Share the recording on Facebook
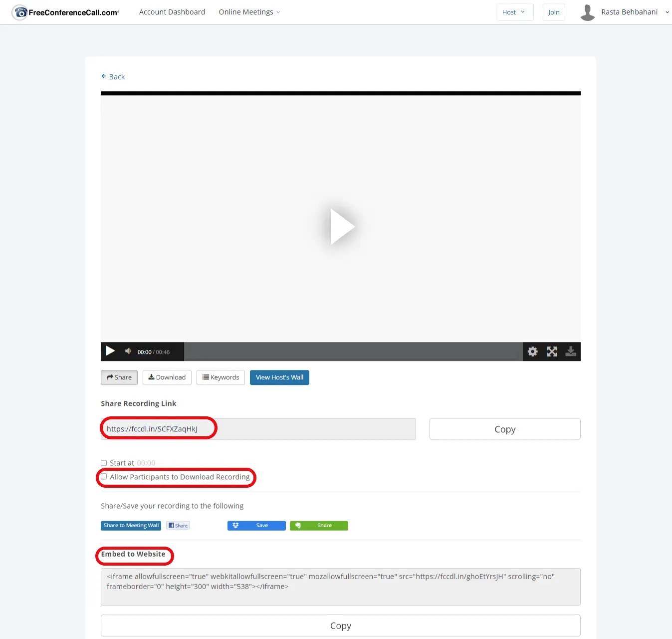This screenshot has height=639, width=672. tap(178, 525)
